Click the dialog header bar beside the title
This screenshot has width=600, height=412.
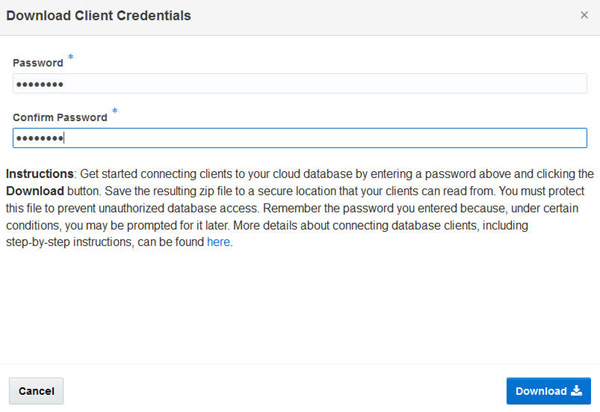(380, 16)
